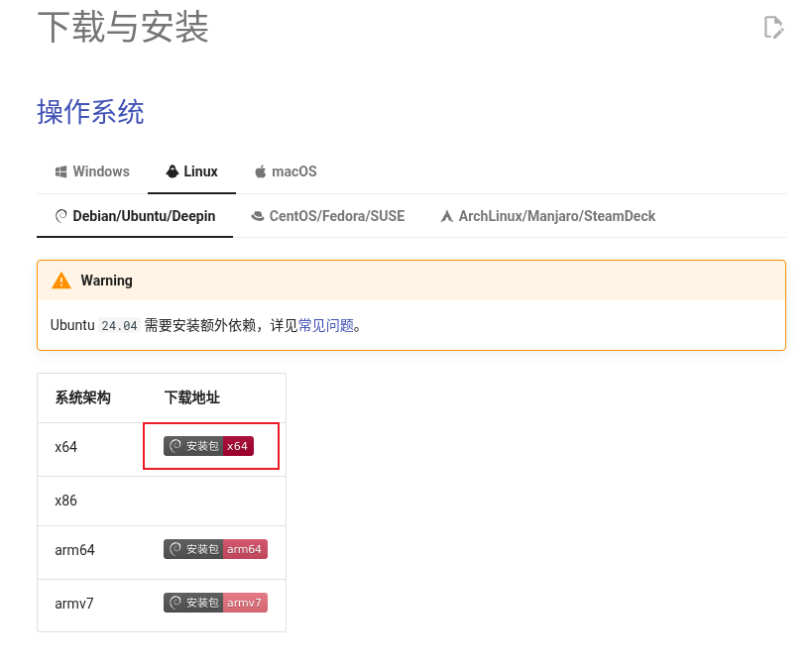The width and height of the screenshot is (812, 672).
Task: Download the armv7 install package badge
Action: tap(215, 603)
